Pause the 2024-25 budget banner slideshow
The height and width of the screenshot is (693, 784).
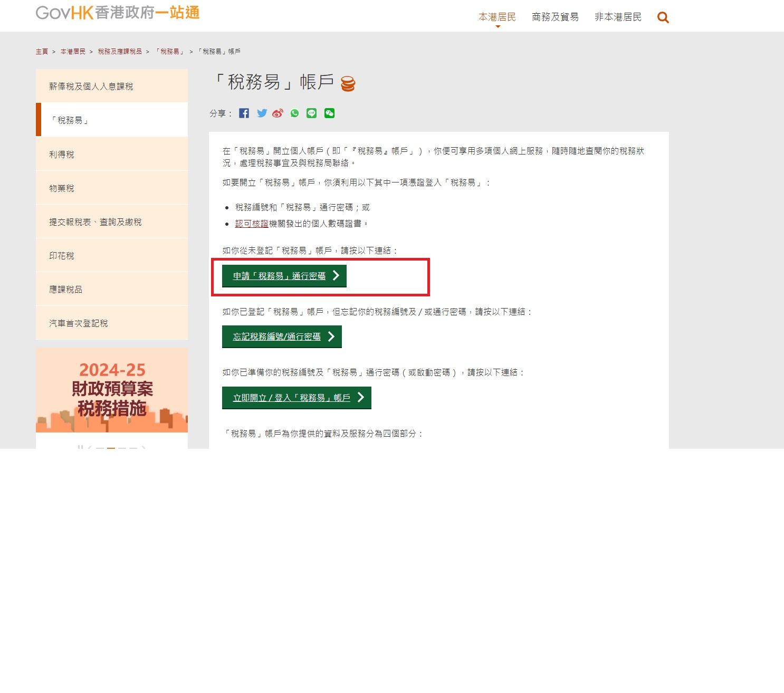pyautogui.click(x=80, y=447)
